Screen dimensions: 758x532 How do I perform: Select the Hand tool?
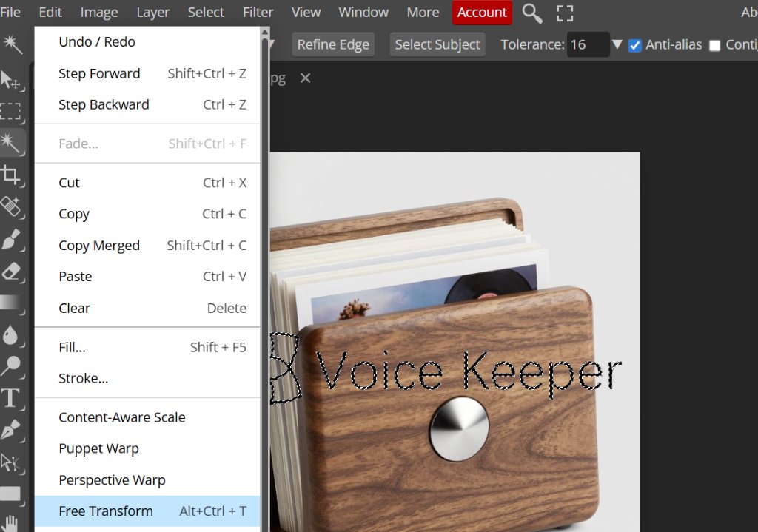coord(10,523)
